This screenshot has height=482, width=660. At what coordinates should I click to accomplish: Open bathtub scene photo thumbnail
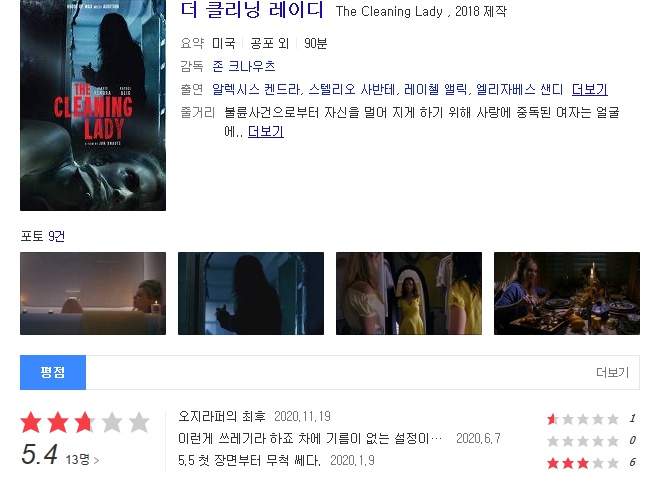tap(93, 293)
